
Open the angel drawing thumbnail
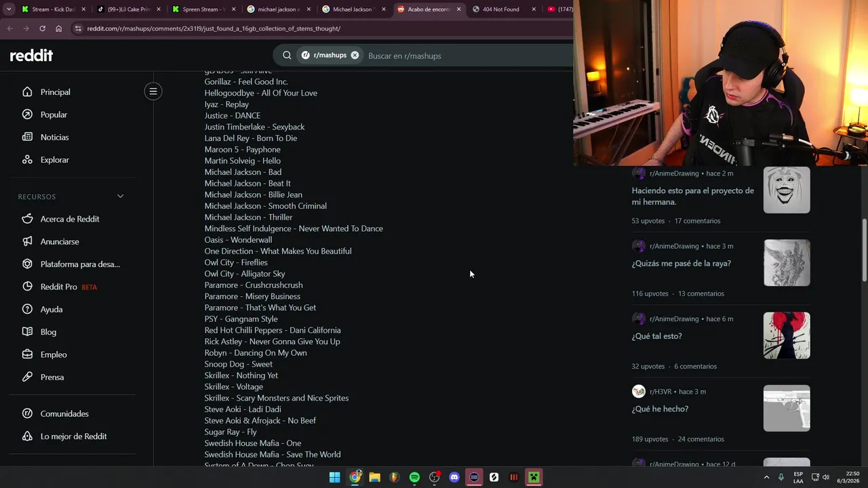pos(787,263)
